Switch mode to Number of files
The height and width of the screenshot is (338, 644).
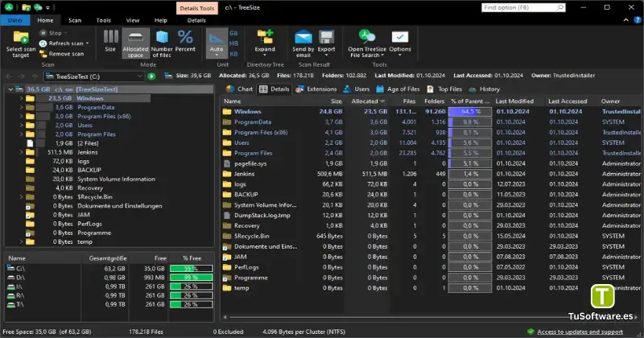(162, 43)
